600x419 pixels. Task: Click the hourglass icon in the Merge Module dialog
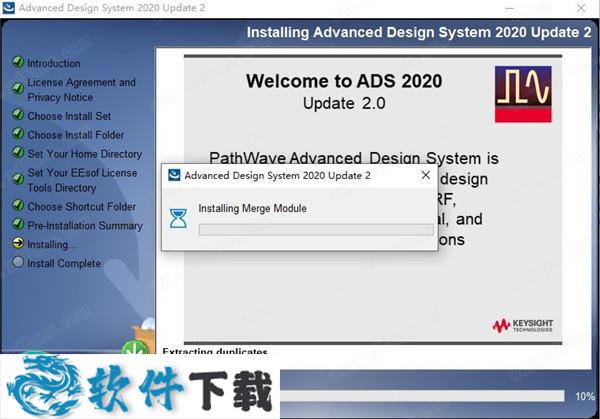click(178, 218)
